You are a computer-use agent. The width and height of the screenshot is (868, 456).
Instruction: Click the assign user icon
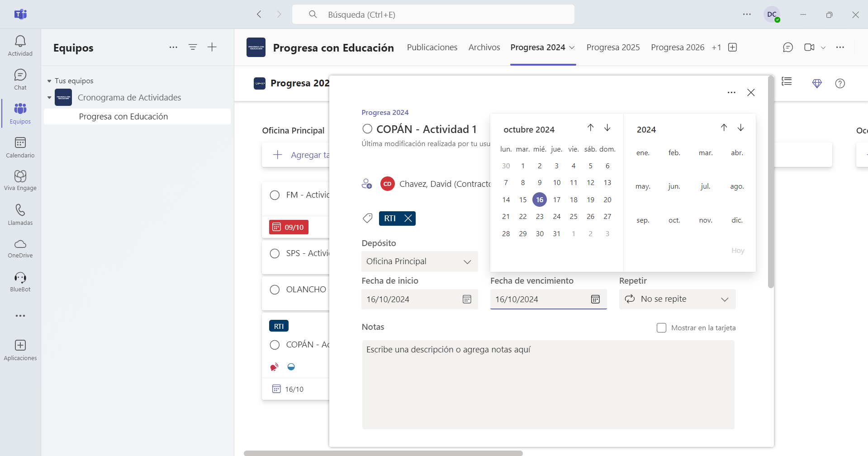(367, 184)
